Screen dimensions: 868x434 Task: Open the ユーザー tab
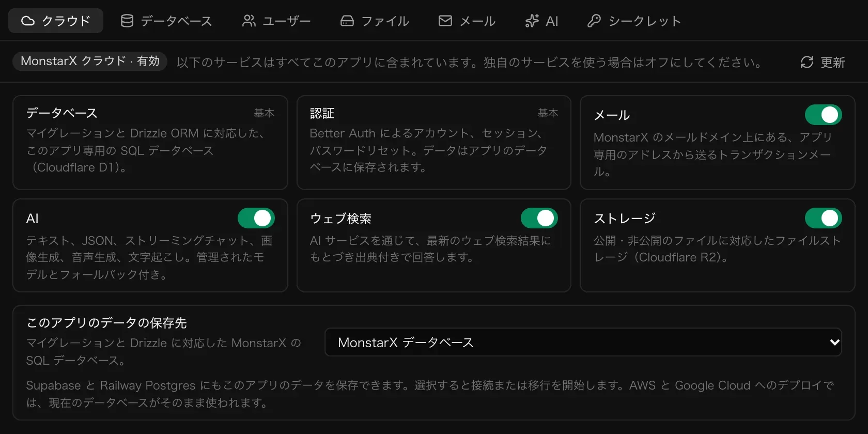pyautogui.click(x=276, y=21)
